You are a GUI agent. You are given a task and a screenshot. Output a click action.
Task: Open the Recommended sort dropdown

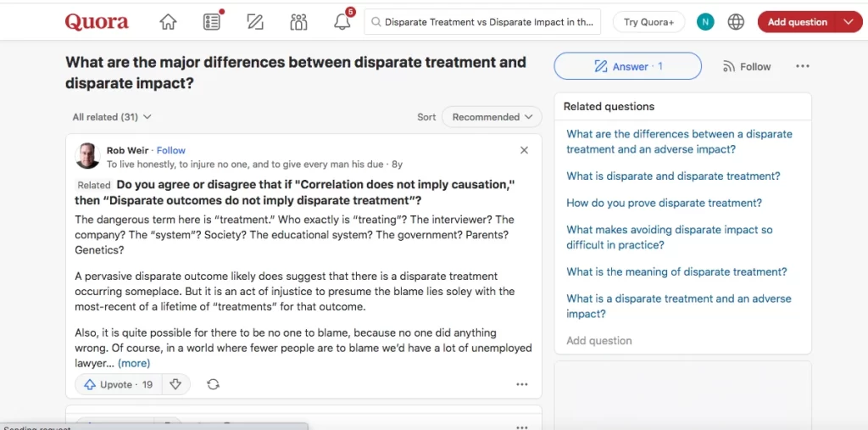pos(492,117)
